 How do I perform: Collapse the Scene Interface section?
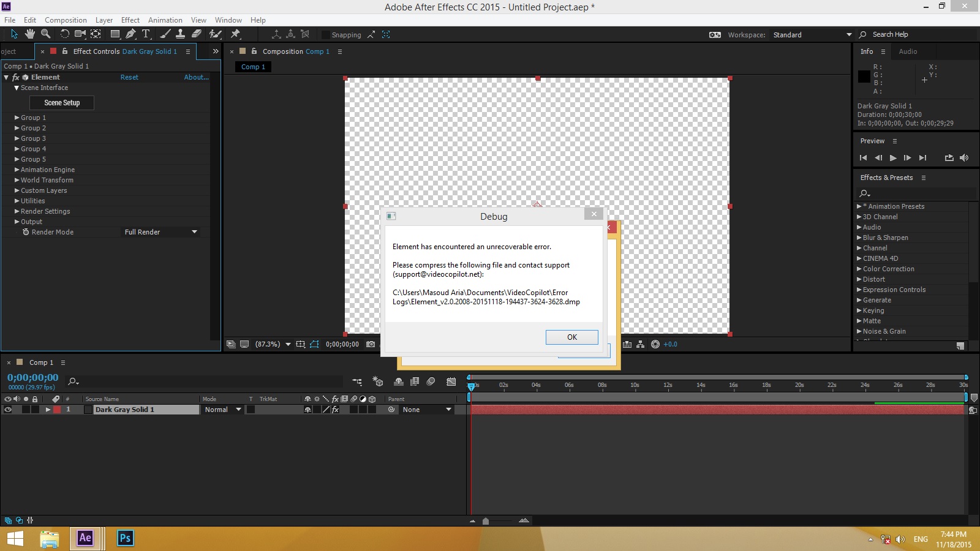click(x=17, y=88)
